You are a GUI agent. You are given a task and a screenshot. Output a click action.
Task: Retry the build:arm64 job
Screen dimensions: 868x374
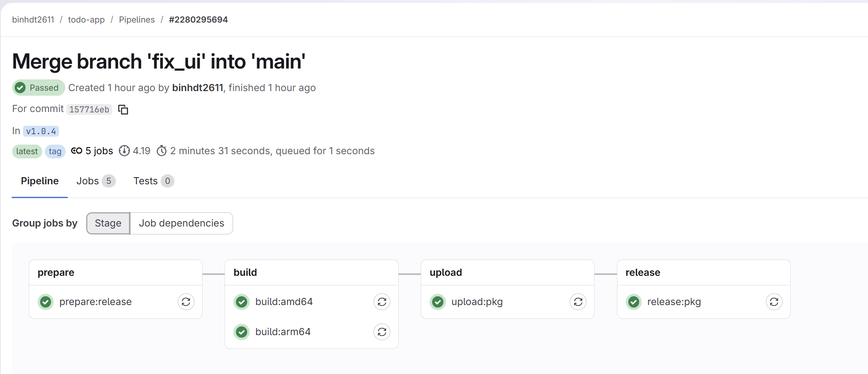pos(382,332)
